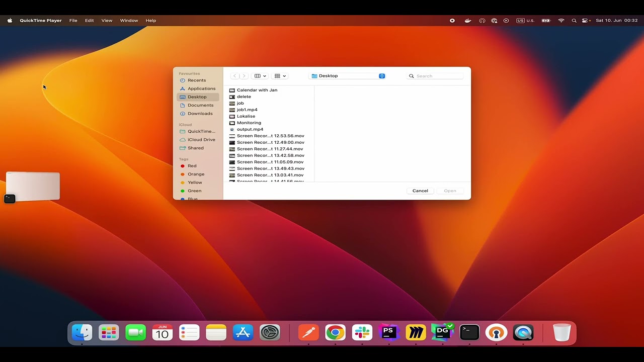Open Miro from the Dock
Screen dimensions: 644x362
tap(416, 332)
